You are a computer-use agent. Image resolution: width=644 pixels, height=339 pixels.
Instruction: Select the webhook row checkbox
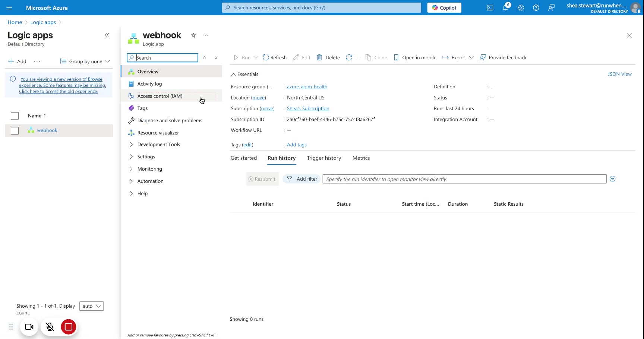tap(15, 131)
